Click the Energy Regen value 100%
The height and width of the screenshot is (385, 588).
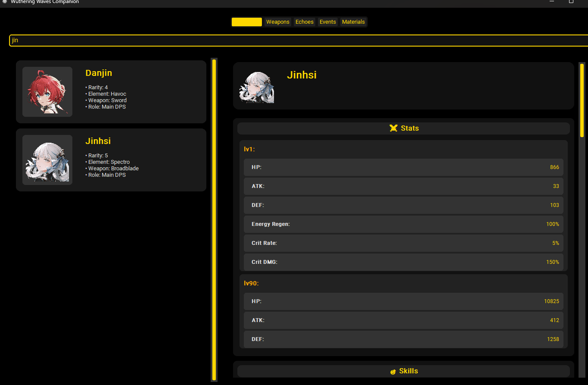coord(553,224)
